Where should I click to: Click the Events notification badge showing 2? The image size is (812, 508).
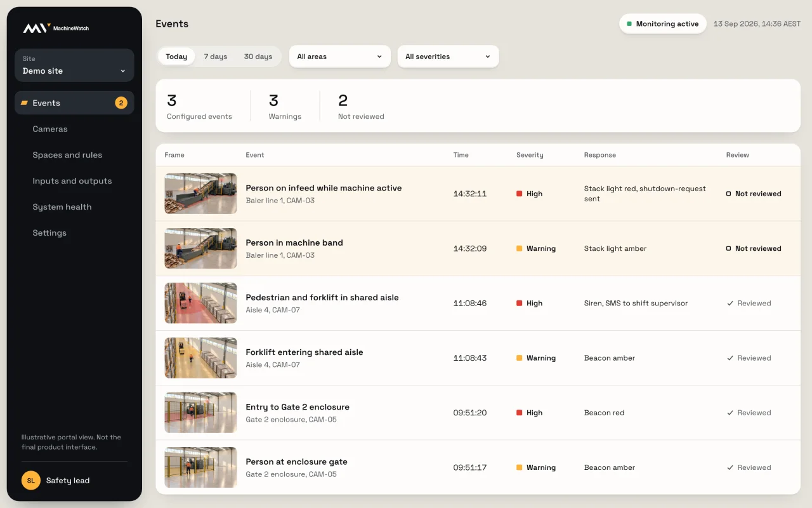[x=121, y=103]
